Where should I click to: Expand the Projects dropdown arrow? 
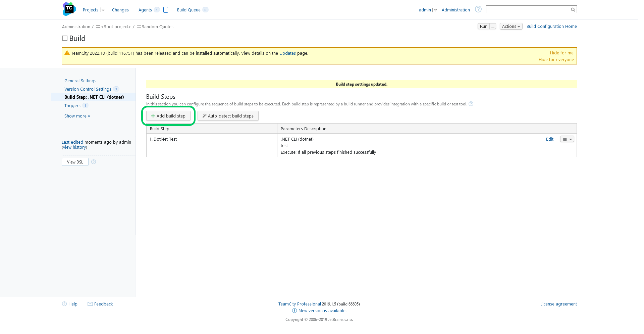click(103, 10)
